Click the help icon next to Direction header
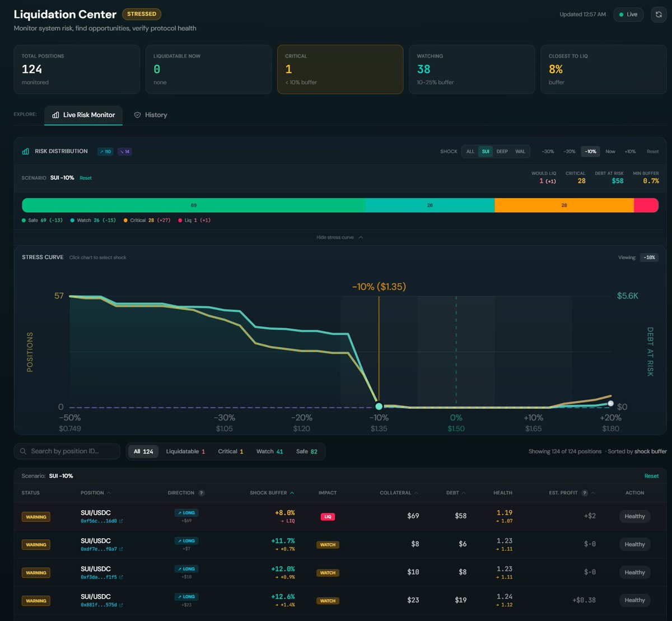Image resolution: width=672 pixels, height=621 pixels. coord(201,493)
